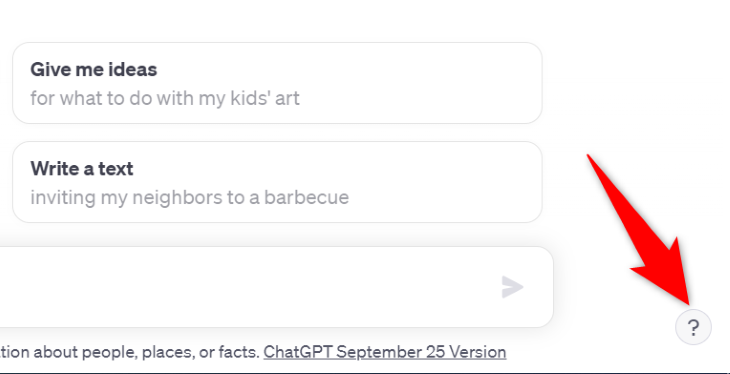The height and width of the screenshot is (374, 730).
Task: Click 'inviting my neighbors to a barbecue' text
Action: (189, 197)
